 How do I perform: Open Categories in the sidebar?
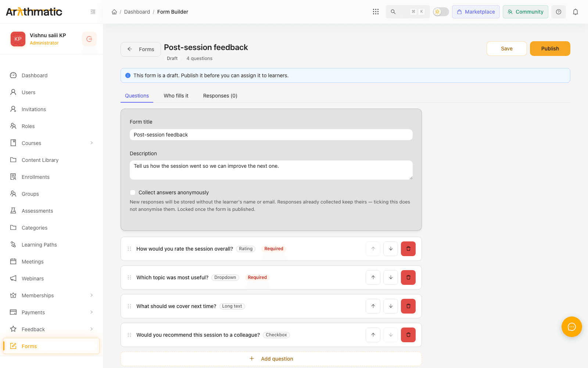tap(51, 228)
